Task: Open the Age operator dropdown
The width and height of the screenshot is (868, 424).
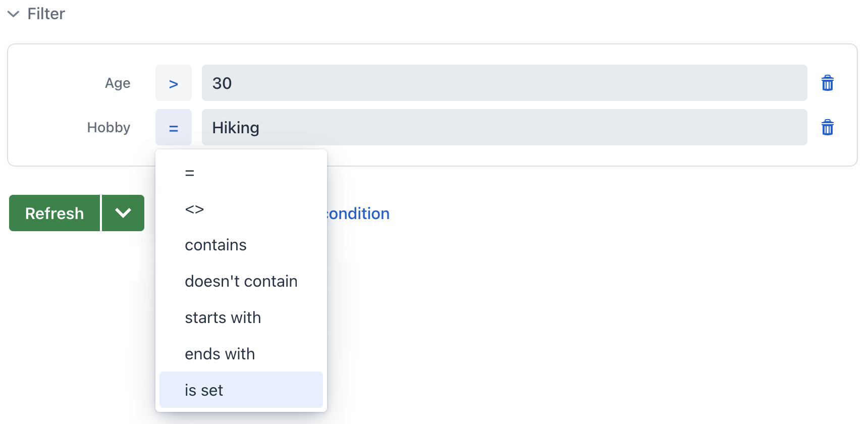Action: click(x=173, y=83)
